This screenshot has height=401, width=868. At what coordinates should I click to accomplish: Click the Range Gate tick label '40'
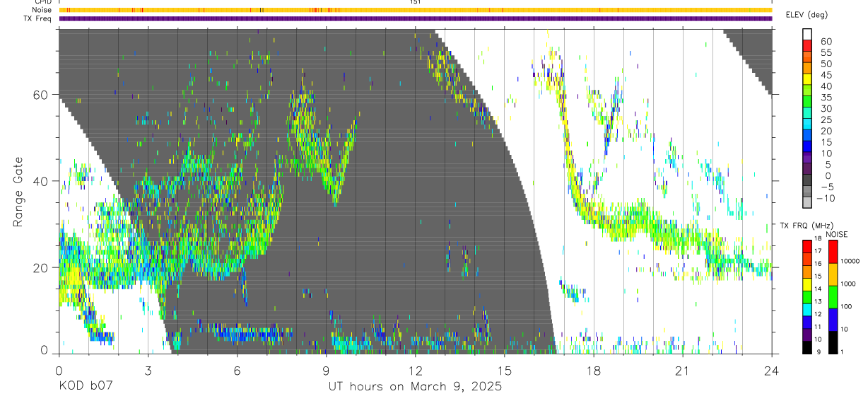pyautogui.click(x=42, y=181)
